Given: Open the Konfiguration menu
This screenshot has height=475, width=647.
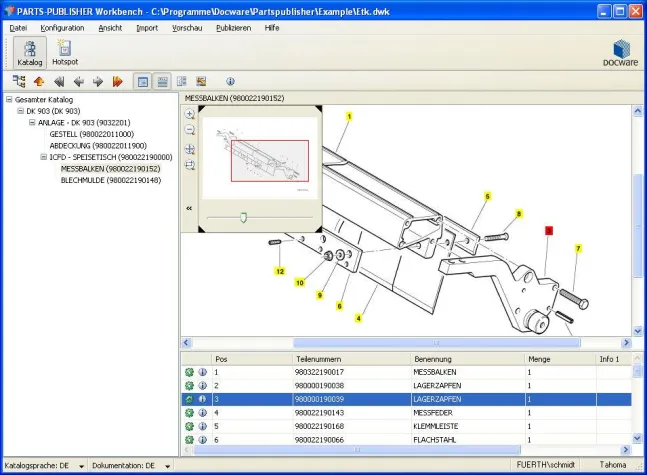Looking at the screenshot, I should 62,27.
